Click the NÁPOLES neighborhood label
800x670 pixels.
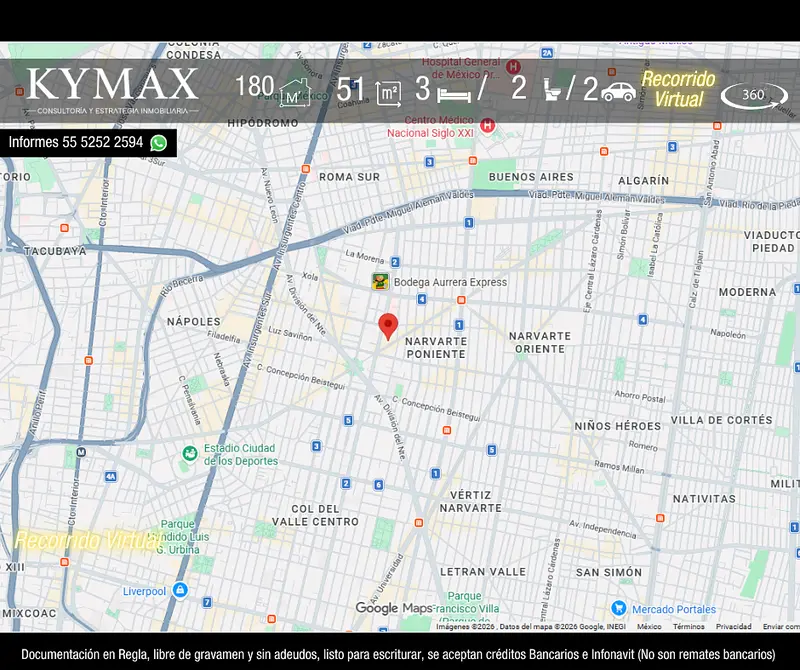194,321
